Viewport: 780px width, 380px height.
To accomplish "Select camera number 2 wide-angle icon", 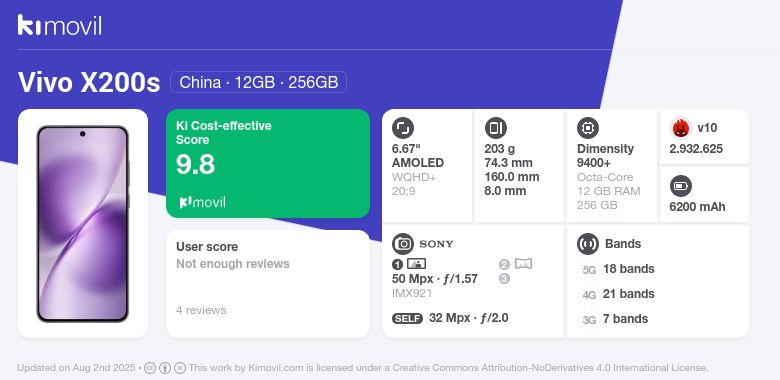I will pos(523,264).
